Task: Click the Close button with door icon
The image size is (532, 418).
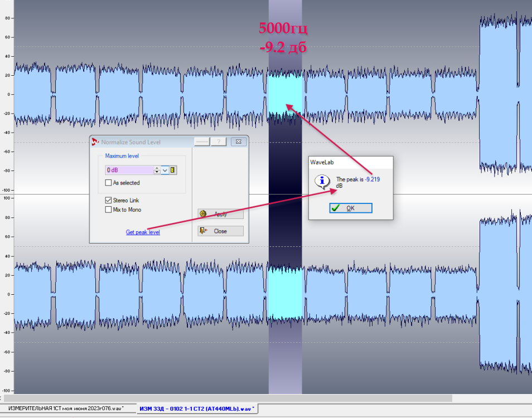Action: coord(220,231)
